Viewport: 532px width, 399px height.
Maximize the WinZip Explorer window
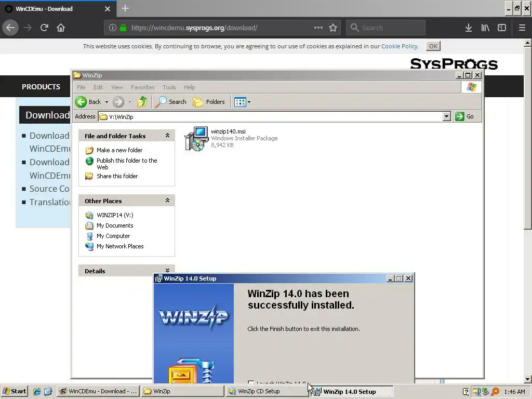(x=468, y=75)
